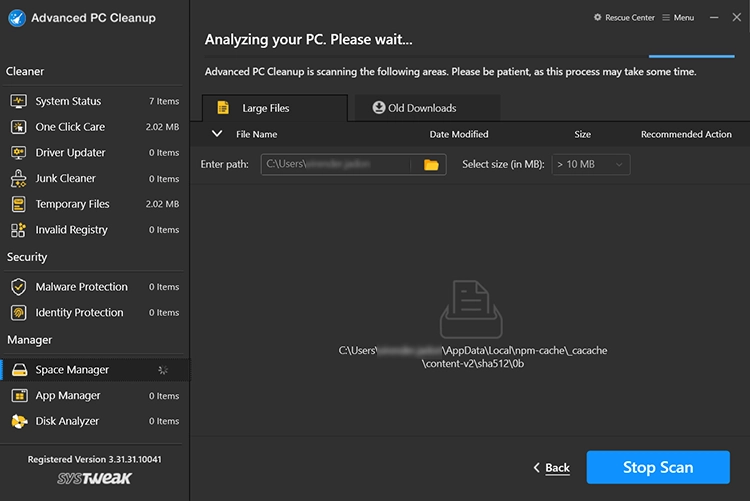The height and width of the screenshot is (501, 750).
Task: Expand the chevron beside File Name
Action: pos(217,134)
